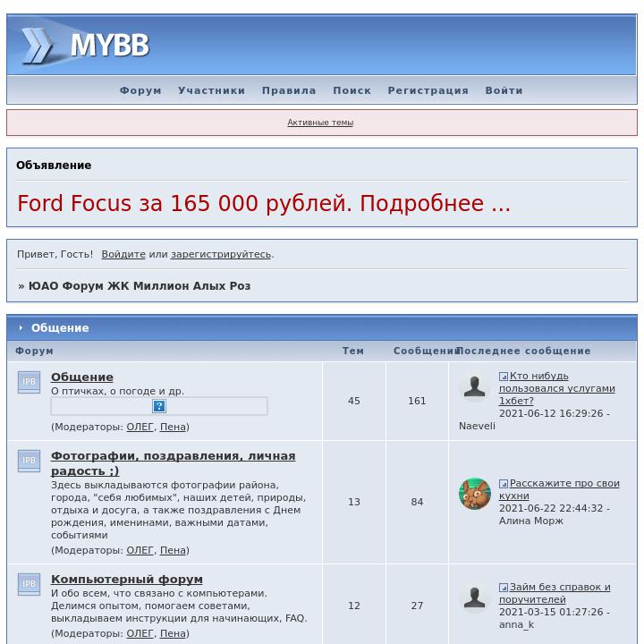Viewport: 644px width, 644px height.
Task: Click topic count 45 in Общение row
Action: pyautogui.click(x=354, y=401)
